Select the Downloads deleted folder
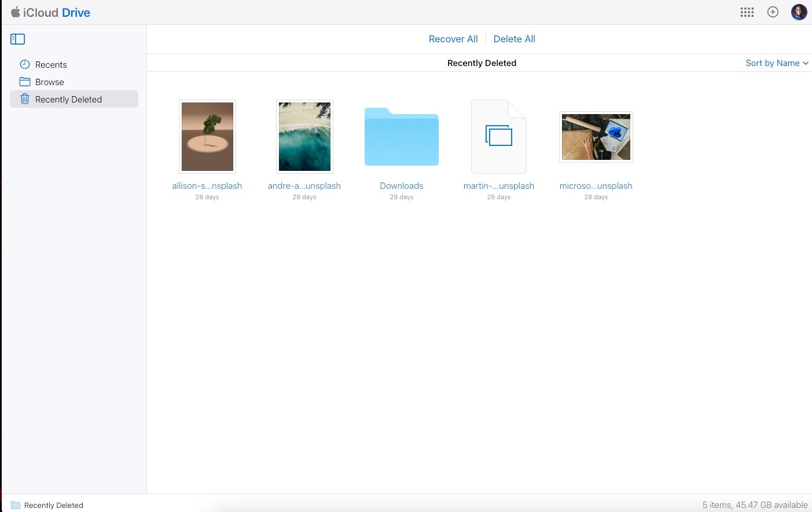Viewport: 812px width, 512px height. tap(401, 137)
